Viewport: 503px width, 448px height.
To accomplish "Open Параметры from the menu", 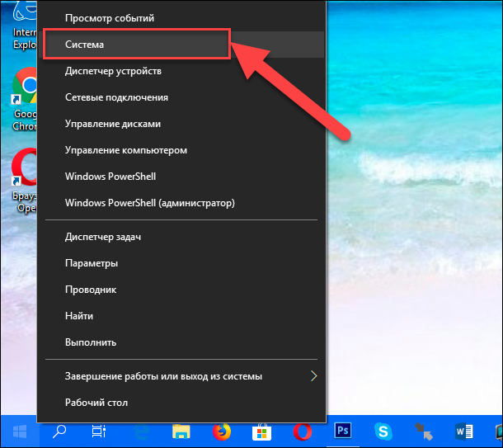I will (181, 263).
